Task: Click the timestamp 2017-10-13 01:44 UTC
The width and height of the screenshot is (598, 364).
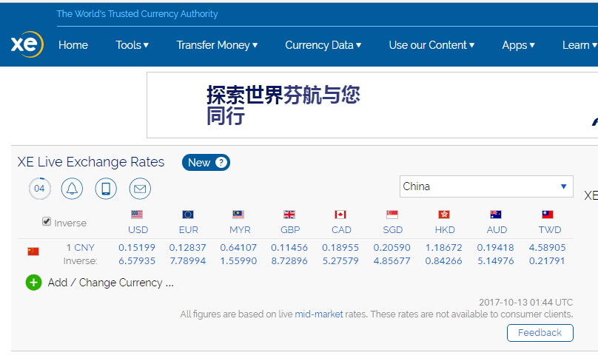Action: 526,303
